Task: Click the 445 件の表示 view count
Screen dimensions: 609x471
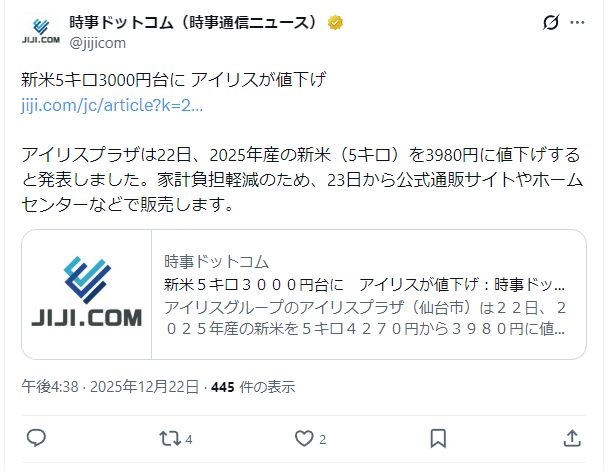Action: [x=253, y=387]
